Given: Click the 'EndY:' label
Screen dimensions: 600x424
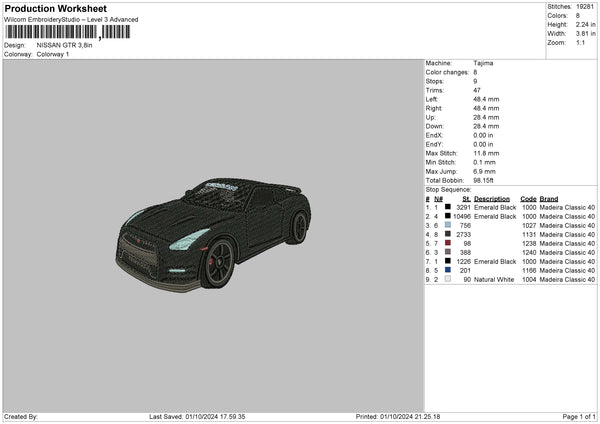Looking at the screenshot, I should point(434,144).
